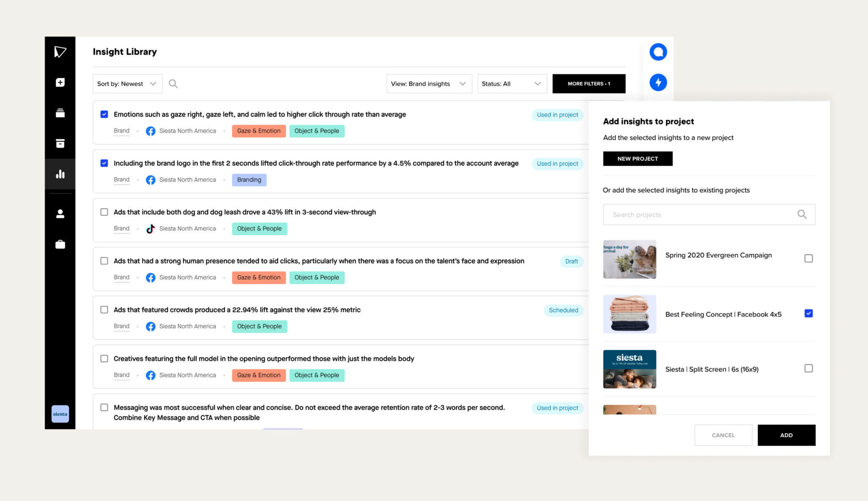Open the briefcase sidebar icon
868x501 pixels.
(x=60, y=244)
